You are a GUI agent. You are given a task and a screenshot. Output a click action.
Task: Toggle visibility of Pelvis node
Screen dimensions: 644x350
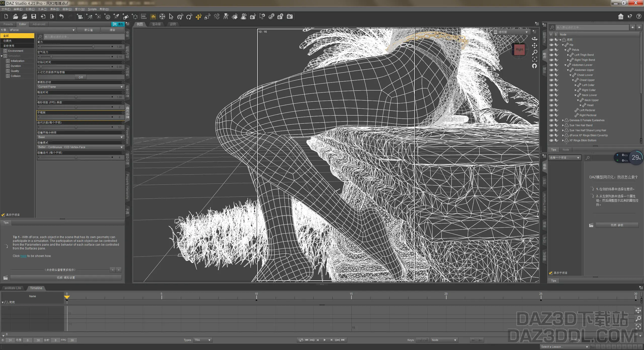tap(551, 50)
